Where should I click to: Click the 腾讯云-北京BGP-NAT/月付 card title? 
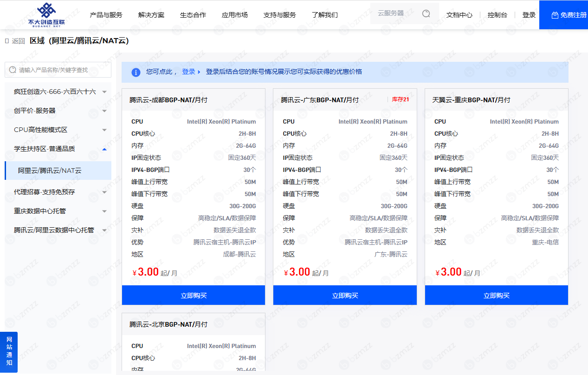[x=168, y=324]
